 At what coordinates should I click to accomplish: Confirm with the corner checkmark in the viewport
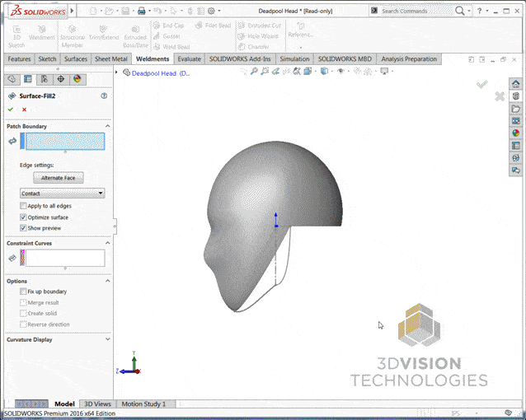point(482,84)
